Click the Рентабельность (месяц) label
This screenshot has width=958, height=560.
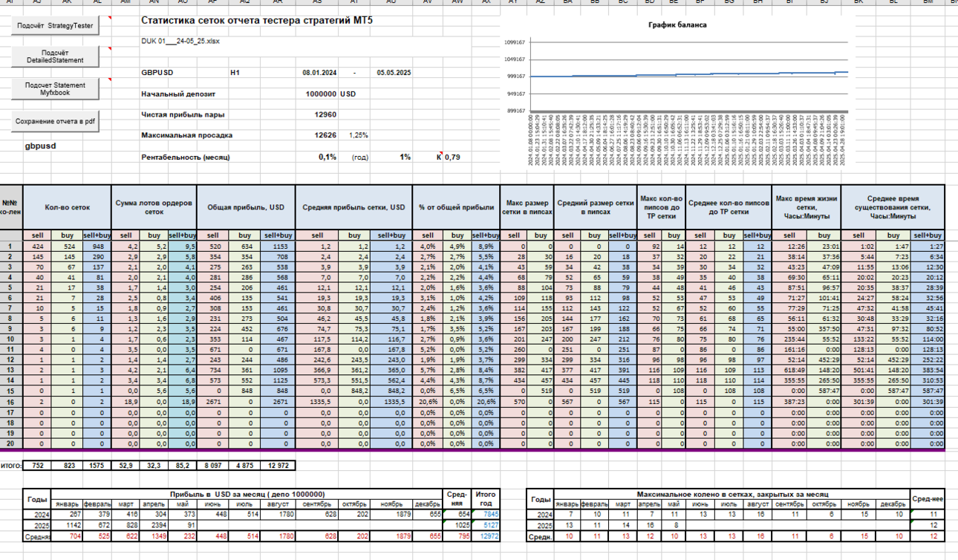click(x=185, y=157)
